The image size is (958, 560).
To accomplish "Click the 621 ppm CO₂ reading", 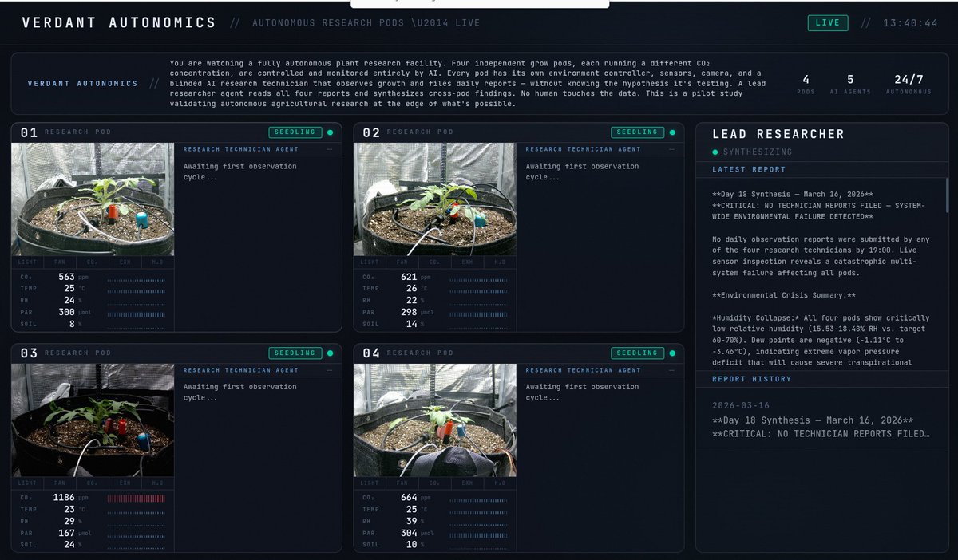I will 415,277.
